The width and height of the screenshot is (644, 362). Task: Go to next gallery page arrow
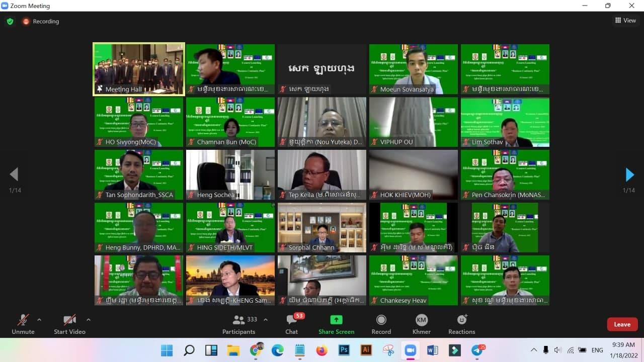[629, 174]
